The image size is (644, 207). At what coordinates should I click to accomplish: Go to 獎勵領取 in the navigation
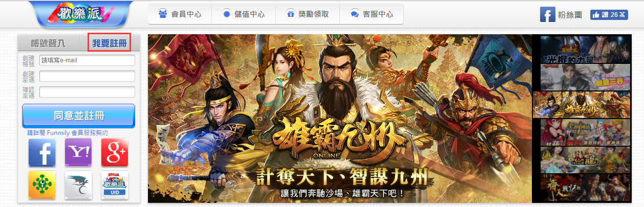tap(307, 14)
